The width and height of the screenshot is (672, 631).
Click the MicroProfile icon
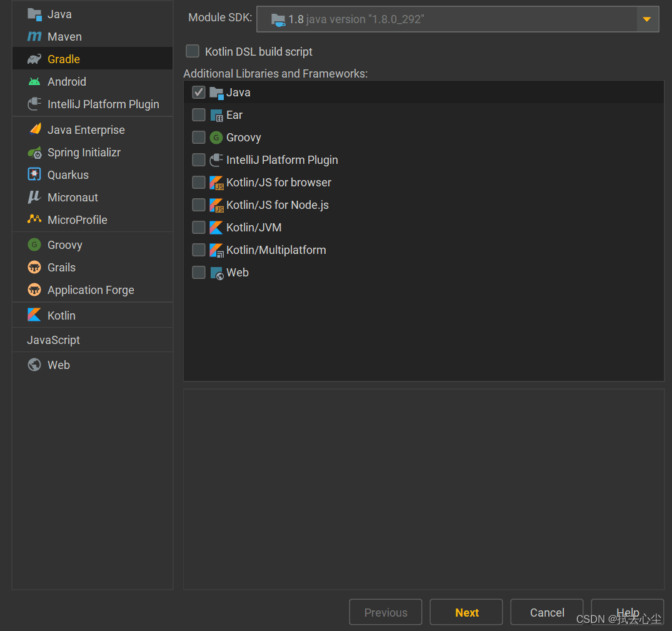(x=34, y=219)
